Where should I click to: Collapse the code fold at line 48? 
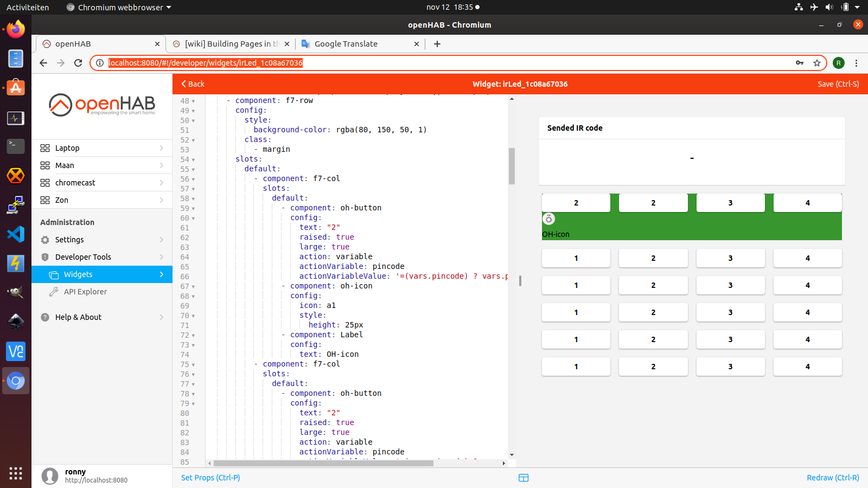[x=193, y=101]
